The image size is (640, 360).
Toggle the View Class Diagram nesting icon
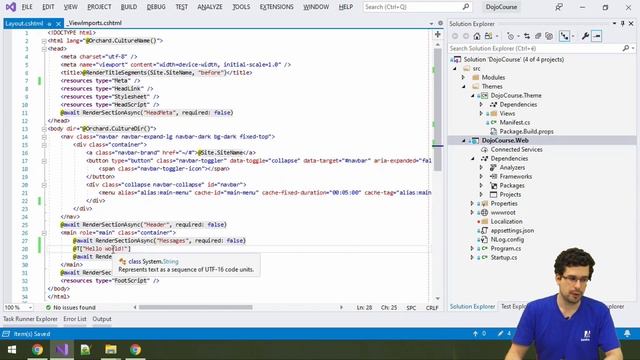(564, 36)
